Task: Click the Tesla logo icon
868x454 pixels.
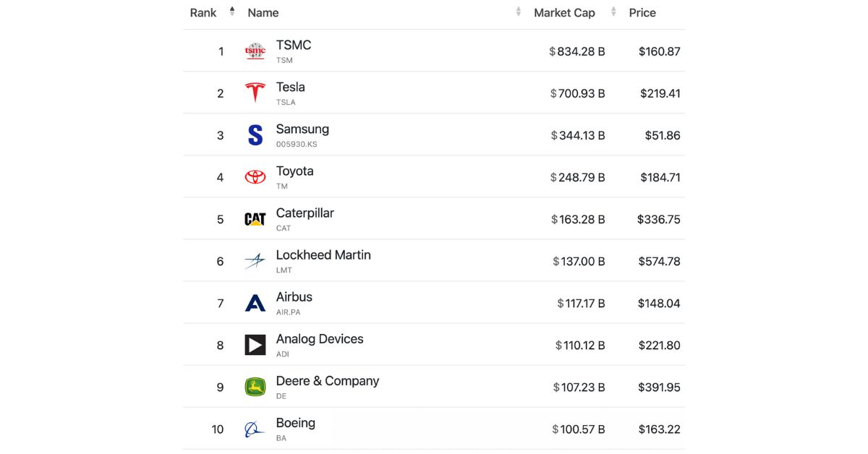Action: coord(255,93)
